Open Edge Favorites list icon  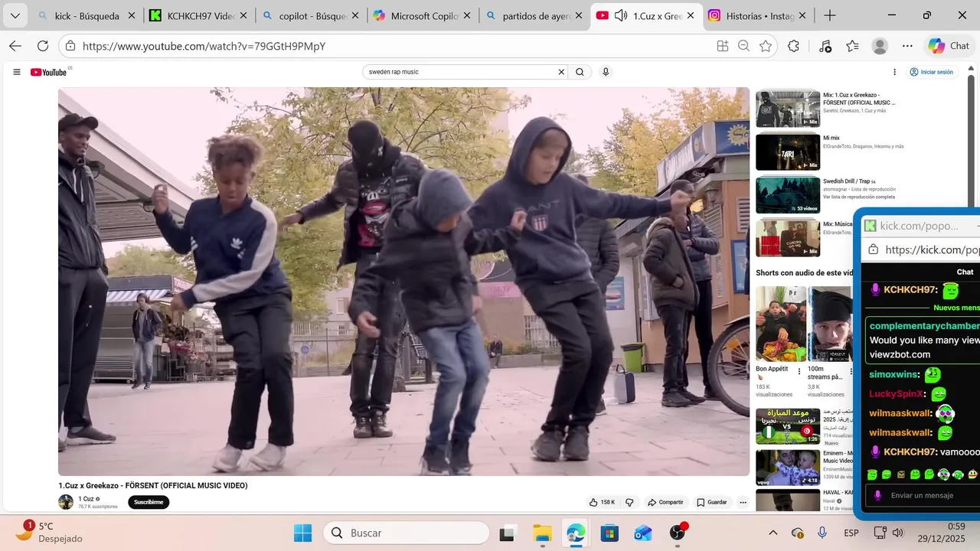click(852, 46)
